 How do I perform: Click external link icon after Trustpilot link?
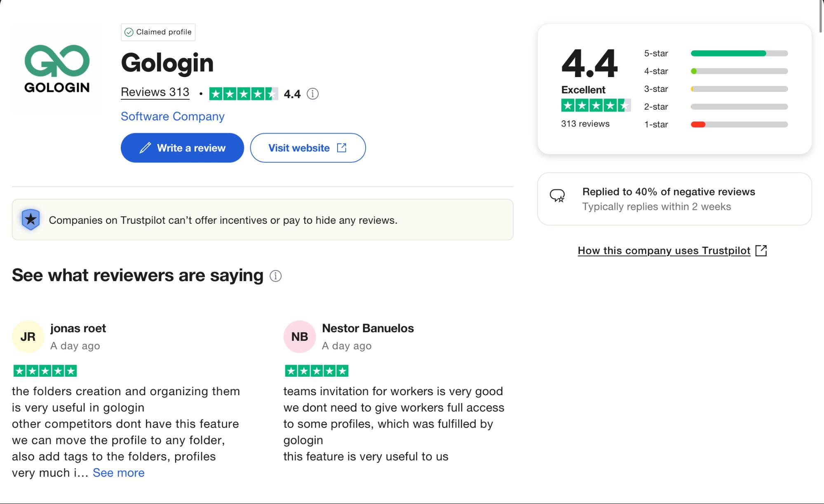coord(761,251)
